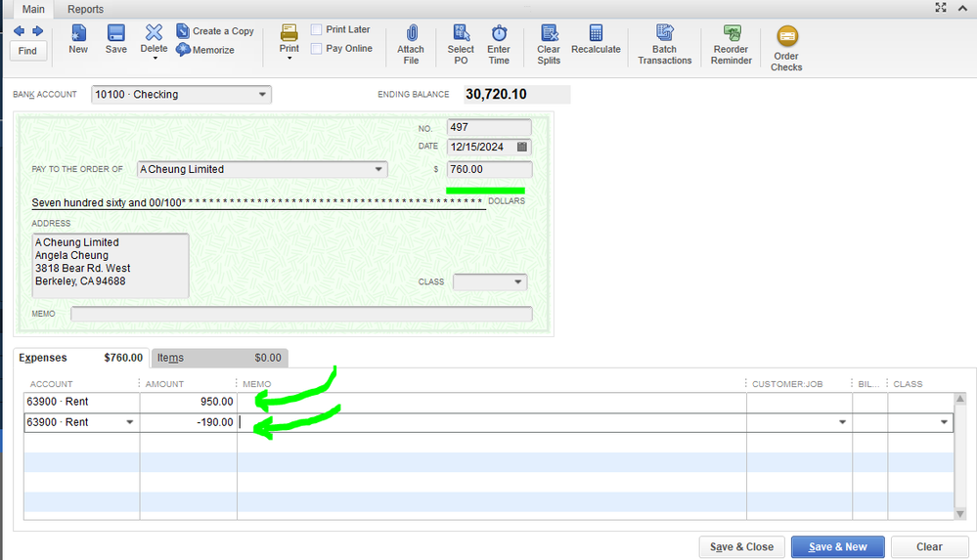Select the Expenses tab
This screenshot has width=977, height=560.
point(81,358)
